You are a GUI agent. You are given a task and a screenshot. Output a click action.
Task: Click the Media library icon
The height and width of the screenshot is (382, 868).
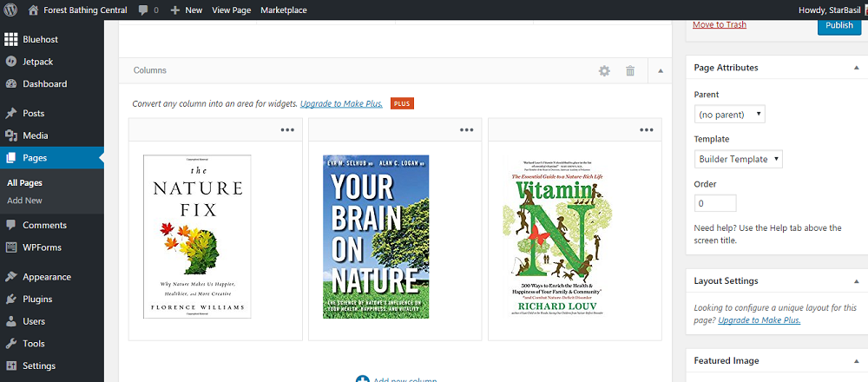tap(11, 135)
